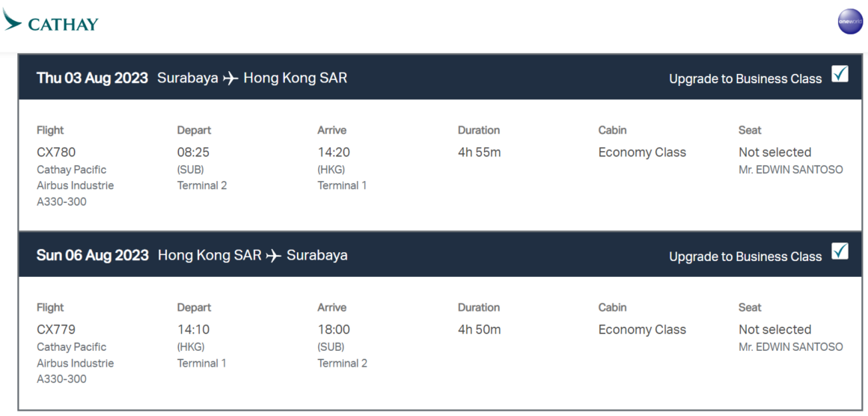Click the airplane icon after Hong Kong SAR
This screenshot has height=416, width=868.
tap(273, 256)
